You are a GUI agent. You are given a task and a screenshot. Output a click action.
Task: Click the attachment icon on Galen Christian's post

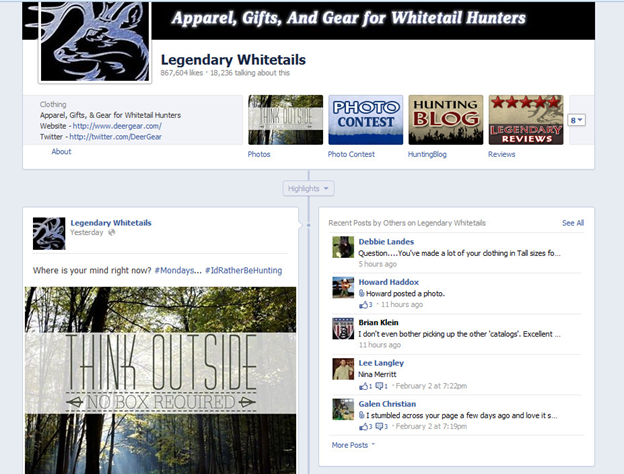tap(361, 415)
